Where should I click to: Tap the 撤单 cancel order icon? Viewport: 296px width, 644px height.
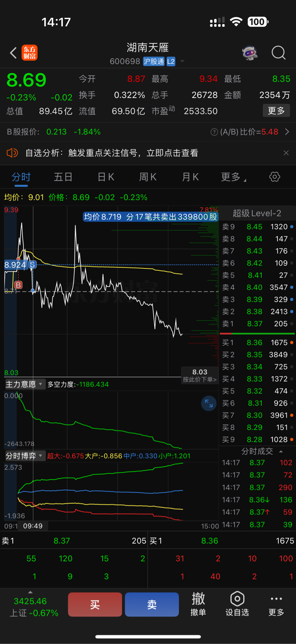pyautogui.click(x=198, y=604)
